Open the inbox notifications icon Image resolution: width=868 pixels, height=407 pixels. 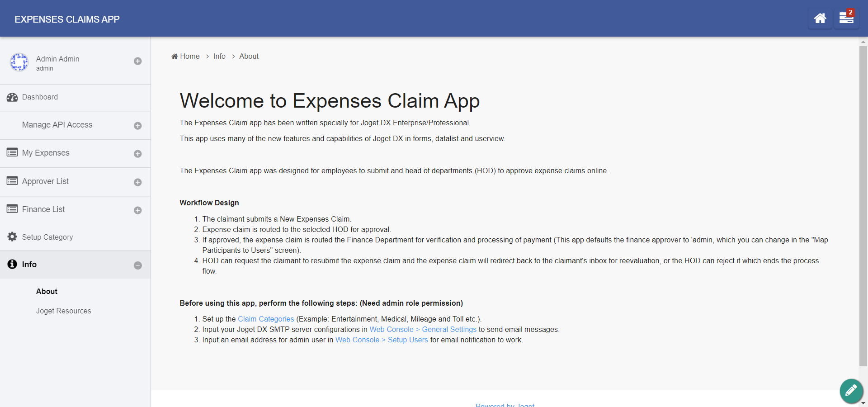pos(846,19)
